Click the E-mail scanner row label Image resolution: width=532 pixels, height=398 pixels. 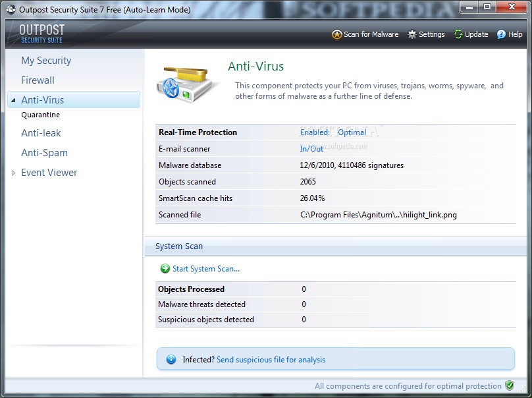tap(184, 149)
